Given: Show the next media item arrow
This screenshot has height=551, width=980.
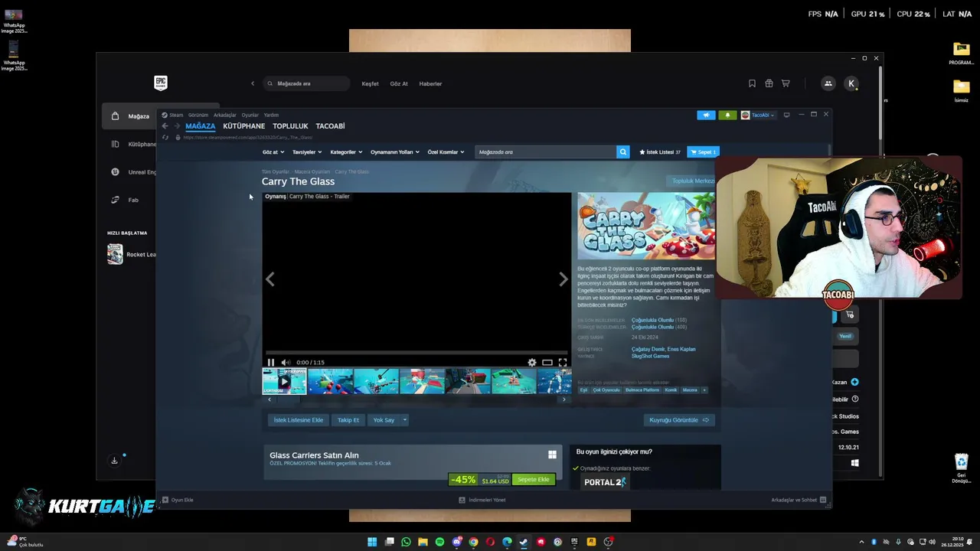Looking at the screenshot, I should (x=563, y=279).
